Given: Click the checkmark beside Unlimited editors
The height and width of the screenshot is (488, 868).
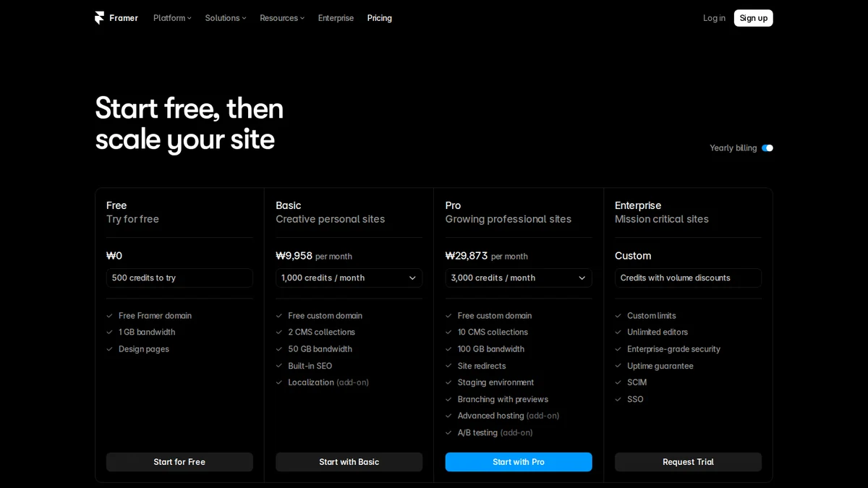Looking at the screenshot, I should pos(618,333).
